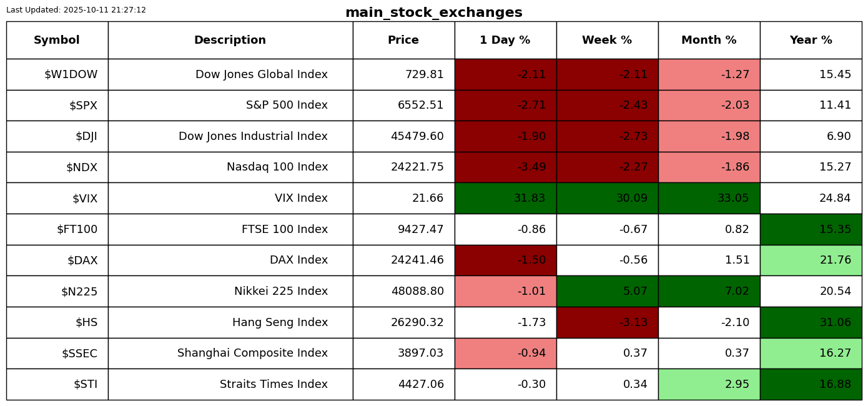Click the Last Updated timestamp text
868x406 pixels.
(76, 10)
